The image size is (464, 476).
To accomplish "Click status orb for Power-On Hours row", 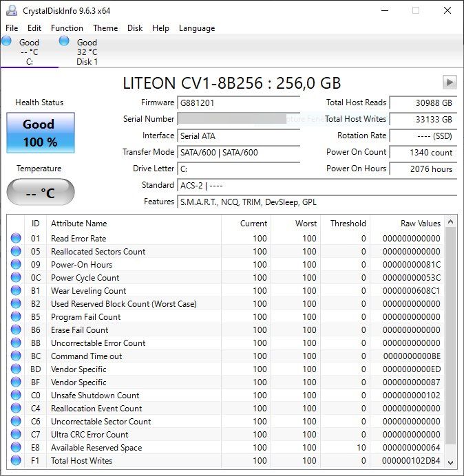I will (x=16, y=264).
